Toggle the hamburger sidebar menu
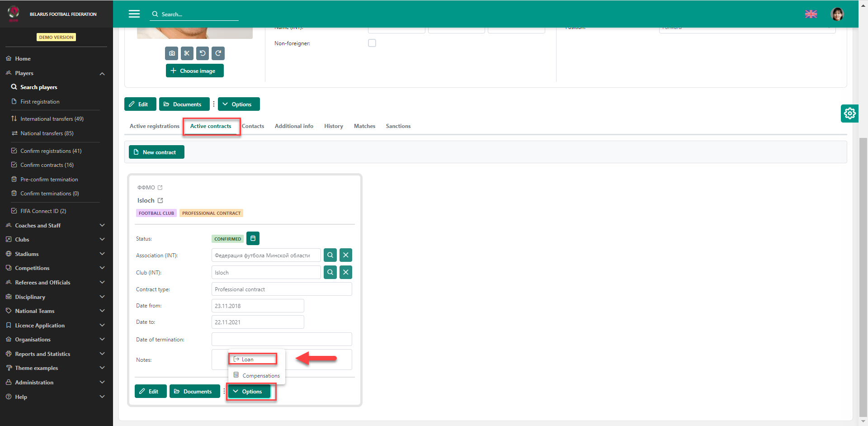 (134, 14)
